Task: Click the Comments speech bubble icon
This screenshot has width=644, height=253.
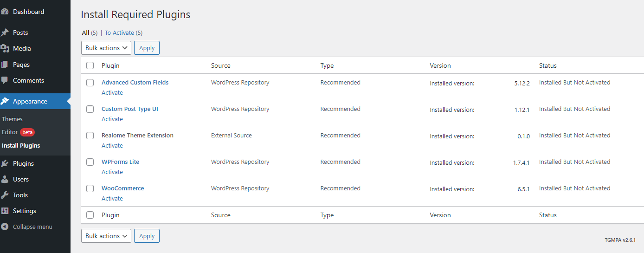Action: pos(5,80)
